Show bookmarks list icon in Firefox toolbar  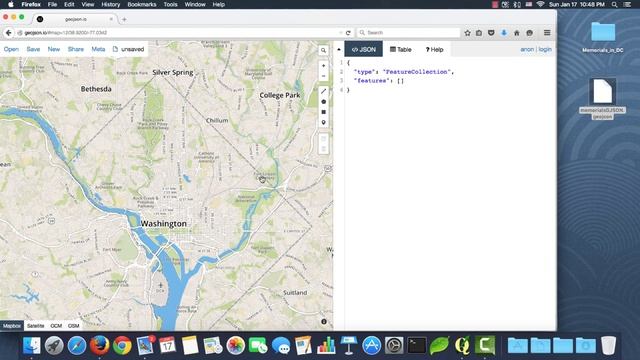point(479,33)
